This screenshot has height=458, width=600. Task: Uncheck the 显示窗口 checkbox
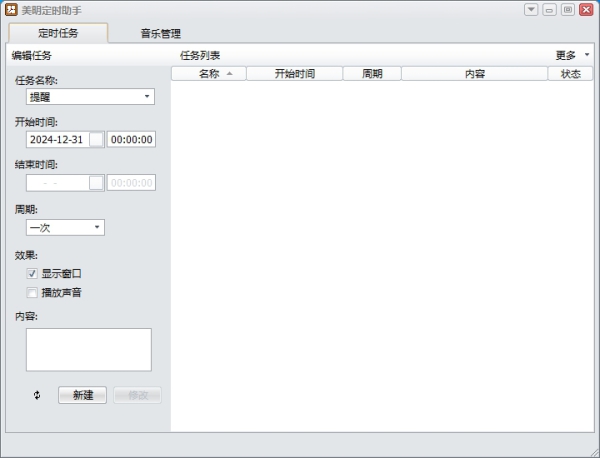click(x=32, y=273)
